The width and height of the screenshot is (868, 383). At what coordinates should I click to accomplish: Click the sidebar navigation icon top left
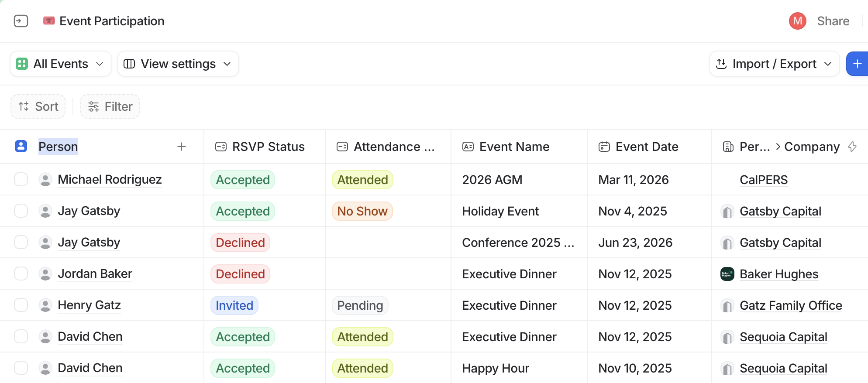click(21, 21)
